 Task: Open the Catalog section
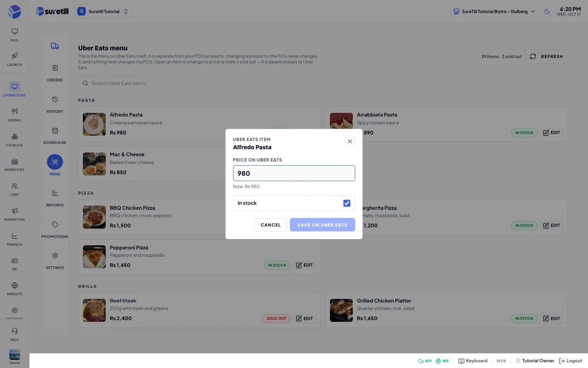(x=14, y=140)
